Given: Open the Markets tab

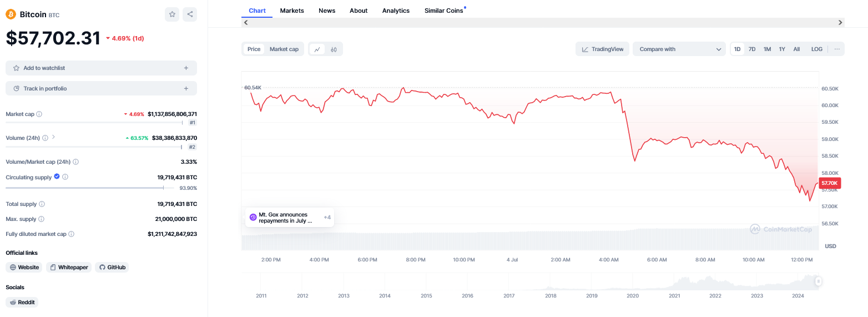Looking at the screenshot, I should (x=292, y=11).
